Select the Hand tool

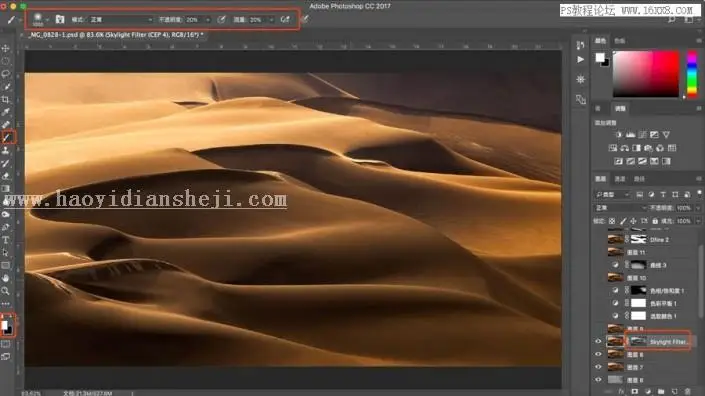(6, 278)
